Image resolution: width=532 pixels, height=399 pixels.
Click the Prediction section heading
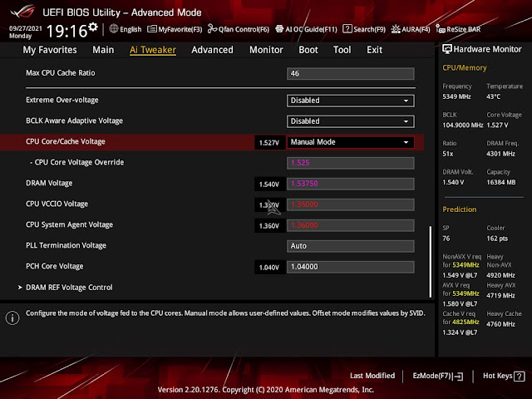pos(460,209)
